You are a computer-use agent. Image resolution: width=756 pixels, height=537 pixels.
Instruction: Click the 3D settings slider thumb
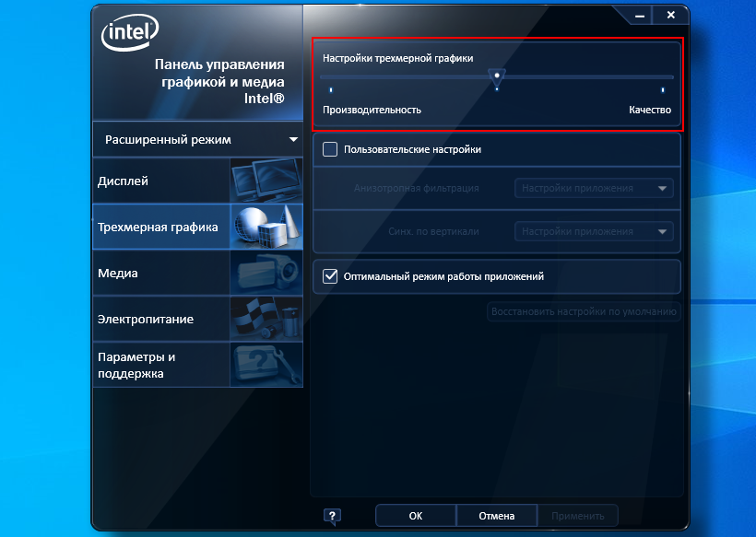pyautogui.click(x=497, y=77)
